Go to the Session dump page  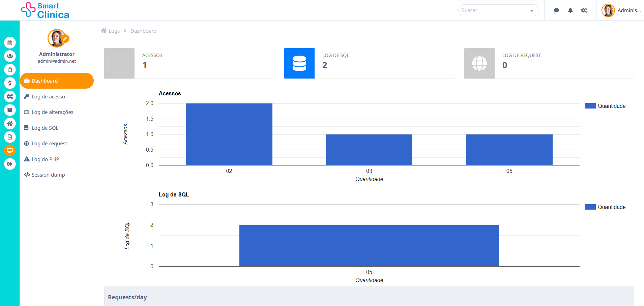[x=48, y=175]
